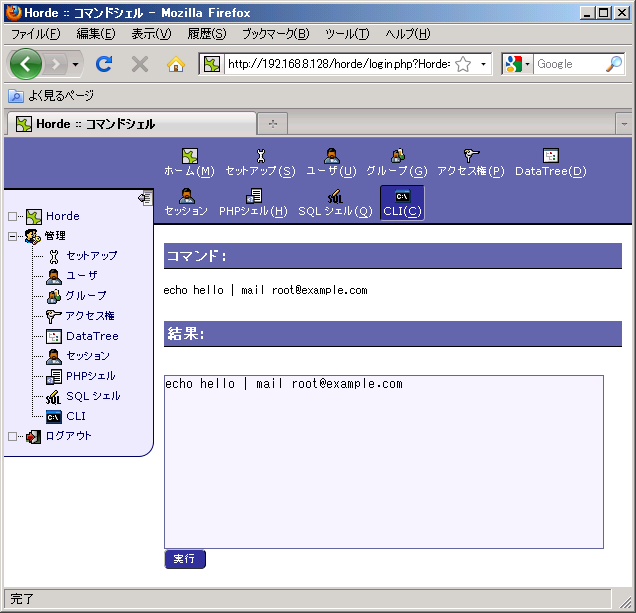Go back with the green back arrow

pos(26,64)
